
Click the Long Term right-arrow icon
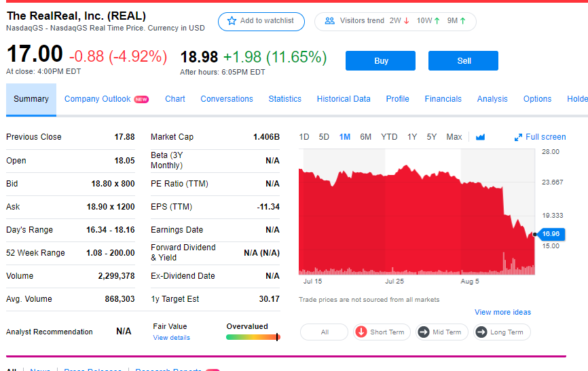[481, 332]
